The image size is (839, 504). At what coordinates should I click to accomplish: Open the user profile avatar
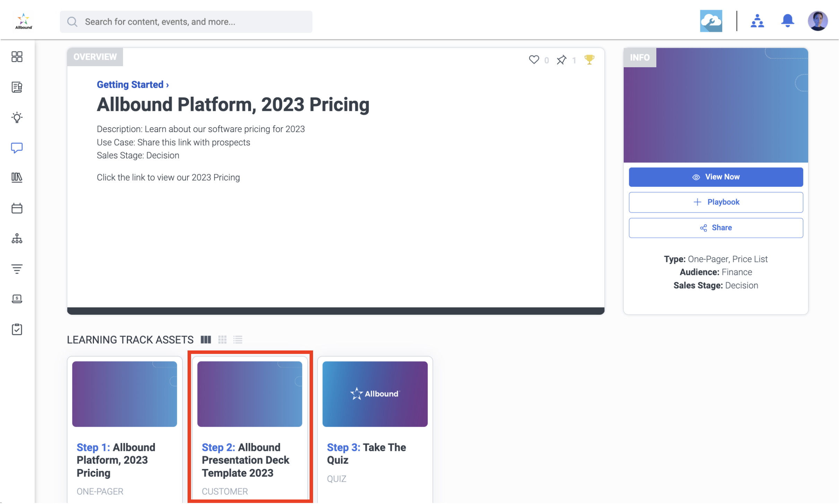tap(818, 21)
